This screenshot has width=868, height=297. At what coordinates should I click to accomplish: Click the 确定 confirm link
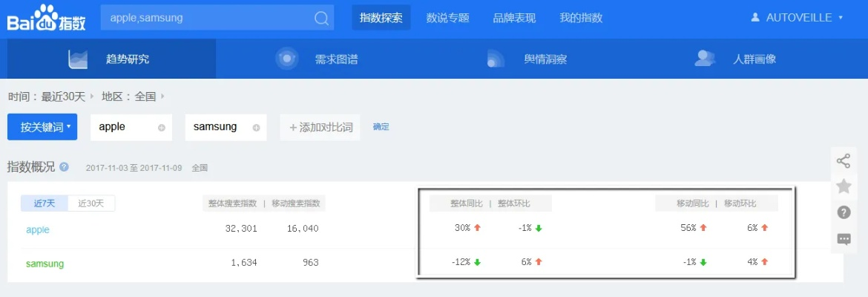[x=381, y=127]
